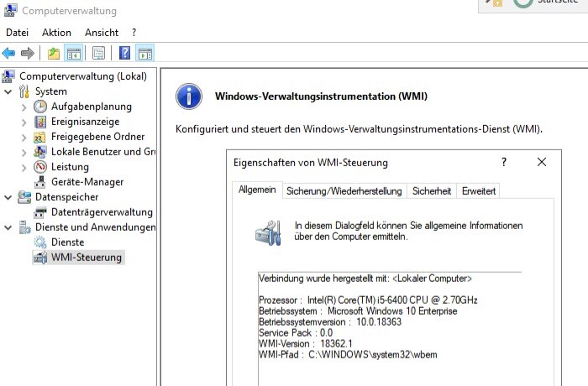The image size is (588, 386).
Task: Select the Allgemein tab
Action: pos(257,190)
